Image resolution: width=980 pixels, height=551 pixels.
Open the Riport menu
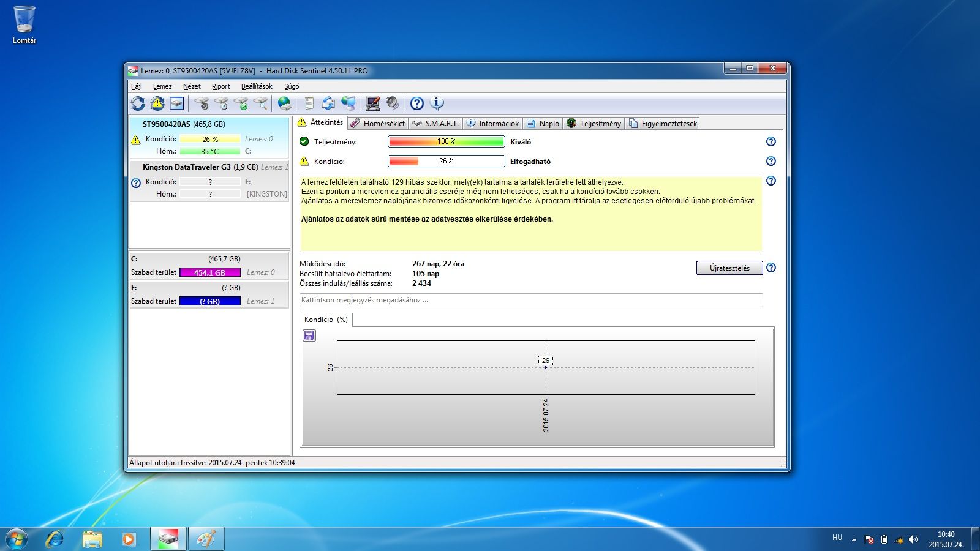click(x=221, y=86)
